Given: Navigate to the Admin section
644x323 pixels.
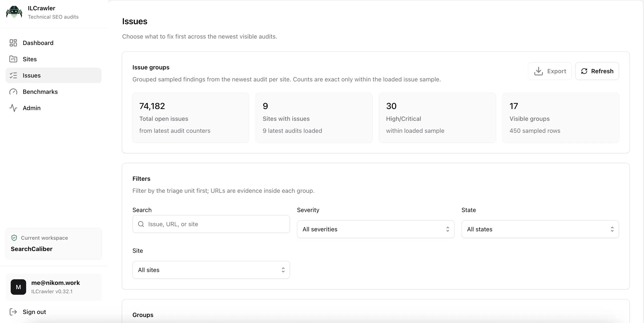Looking at the screenshot, I should pyautogui.click(x=53, y=108).
